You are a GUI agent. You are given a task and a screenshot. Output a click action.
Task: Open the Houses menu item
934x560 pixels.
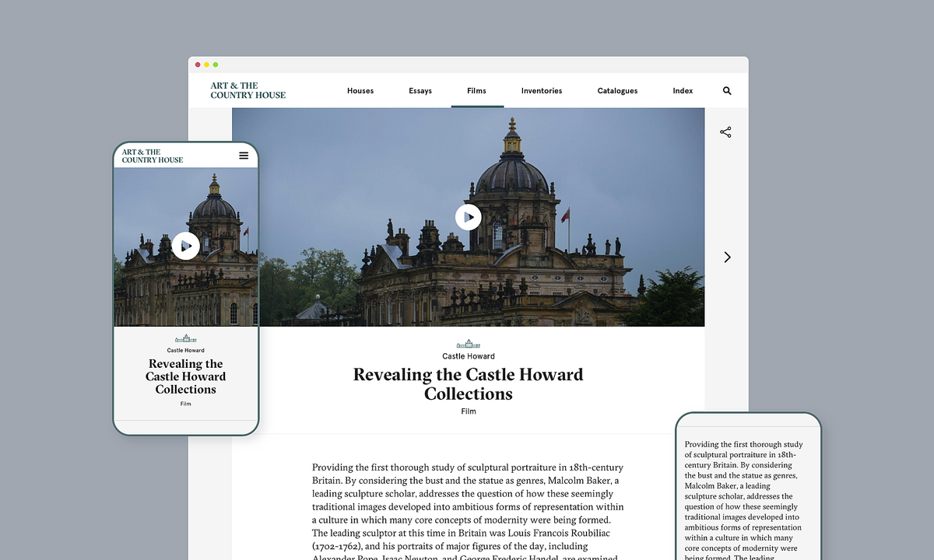point(360,91)
